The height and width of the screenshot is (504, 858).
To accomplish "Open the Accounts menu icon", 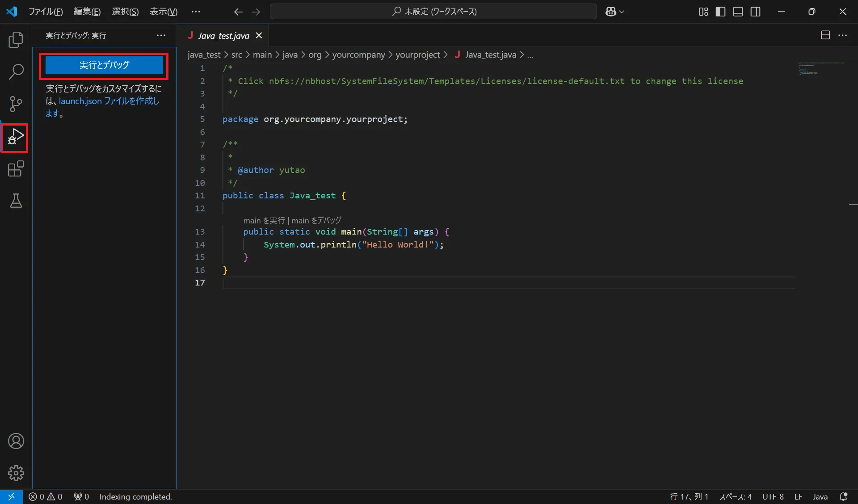I will 16,441.
